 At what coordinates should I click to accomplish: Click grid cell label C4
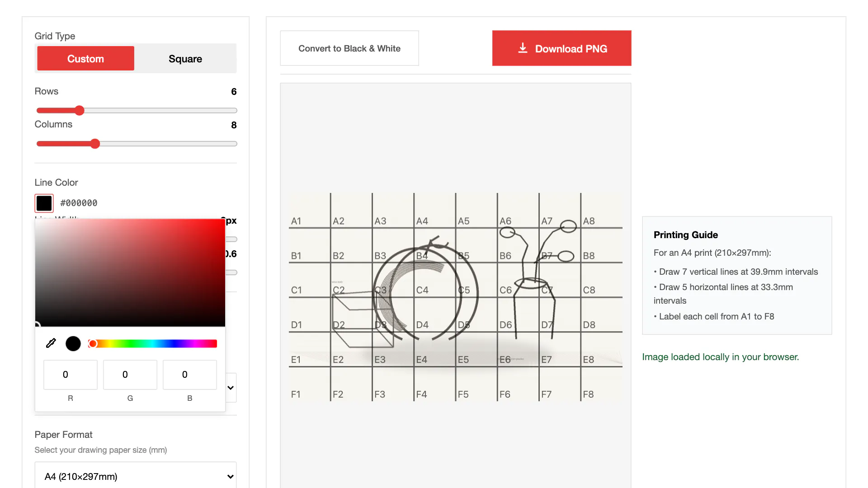pos(422,290)
